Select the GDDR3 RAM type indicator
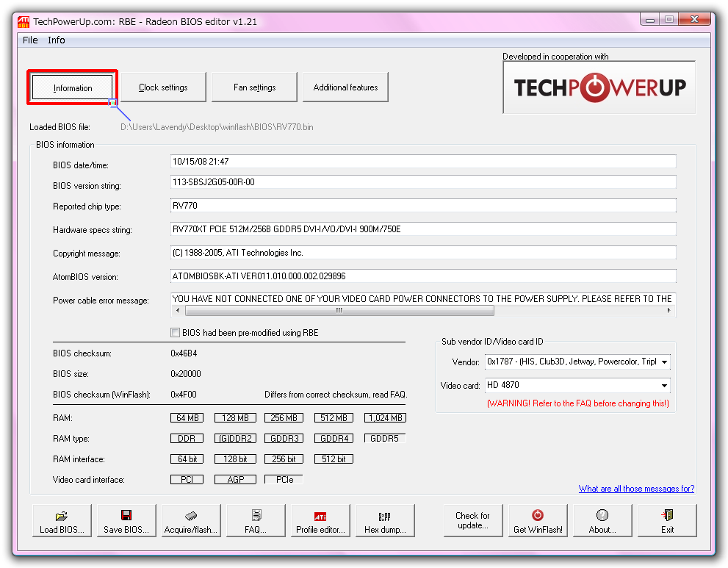 click(x=284, y=439)
